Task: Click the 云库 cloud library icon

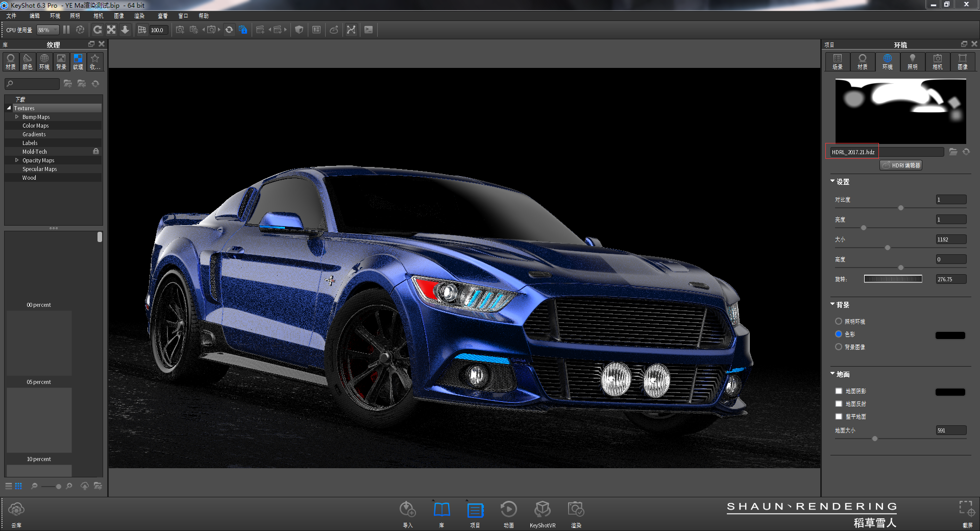Action: 17,509
